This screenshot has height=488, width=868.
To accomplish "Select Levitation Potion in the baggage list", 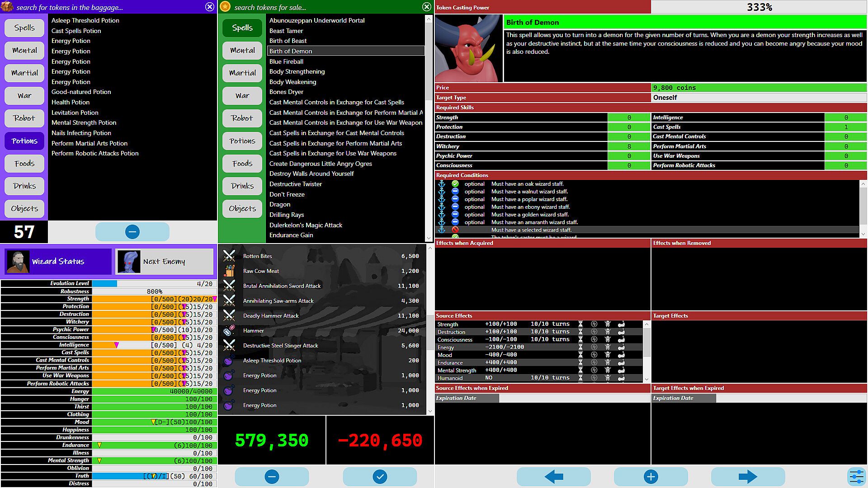I will pyautogui.click(x=75, y=113).
